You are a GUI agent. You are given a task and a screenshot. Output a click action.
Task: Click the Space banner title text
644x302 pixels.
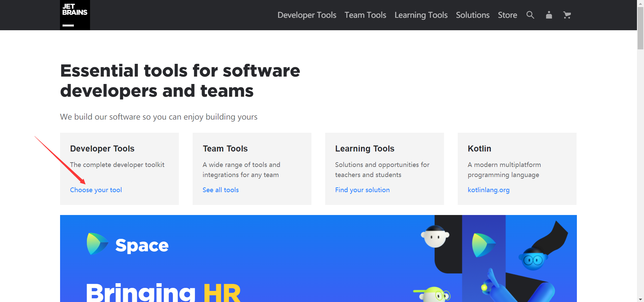click(142, 245)
